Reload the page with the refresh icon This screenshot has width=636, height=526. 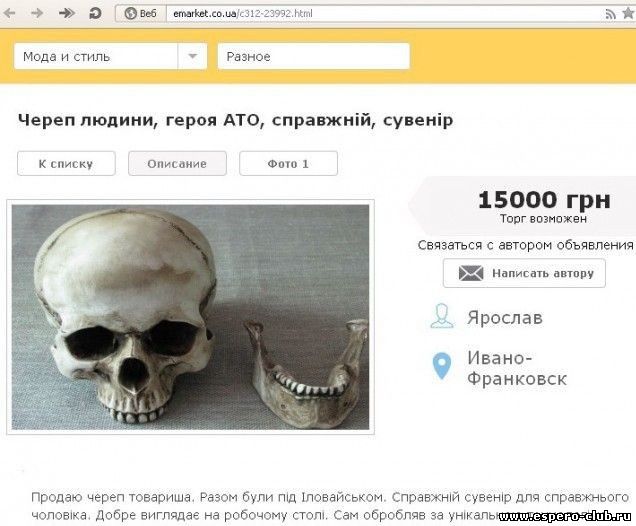point(95,13)
